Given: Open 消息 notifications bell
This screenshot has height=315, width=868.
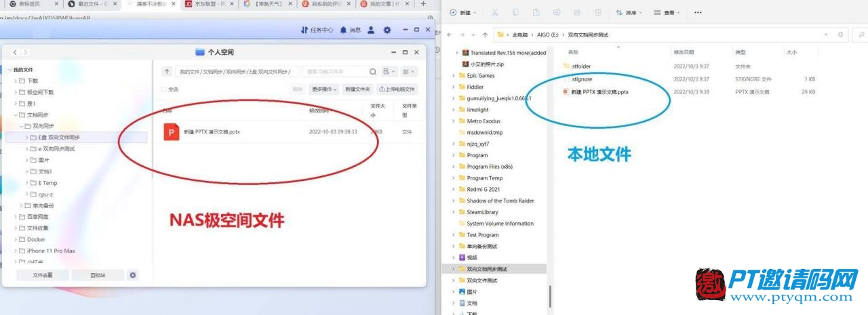Looking at the screenshot, I should pos(351,30).
